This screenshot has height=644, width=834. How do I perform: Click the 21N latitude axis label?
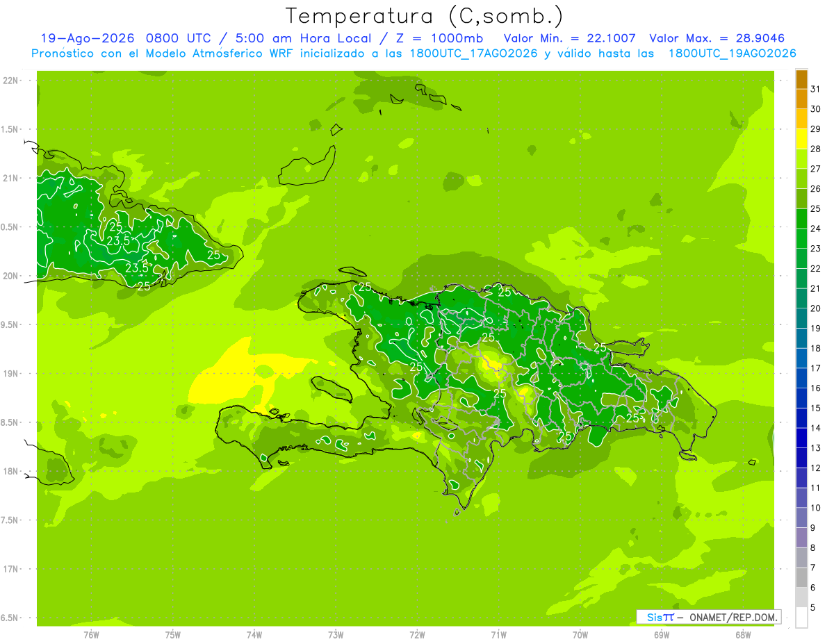[x=10, y=178]
